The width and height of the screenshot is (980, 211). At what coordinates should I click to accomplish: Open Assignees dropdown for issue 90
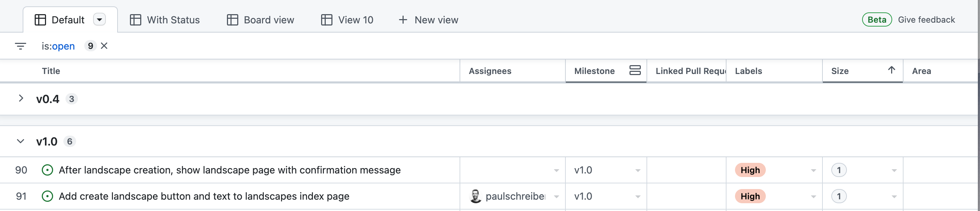556,170
